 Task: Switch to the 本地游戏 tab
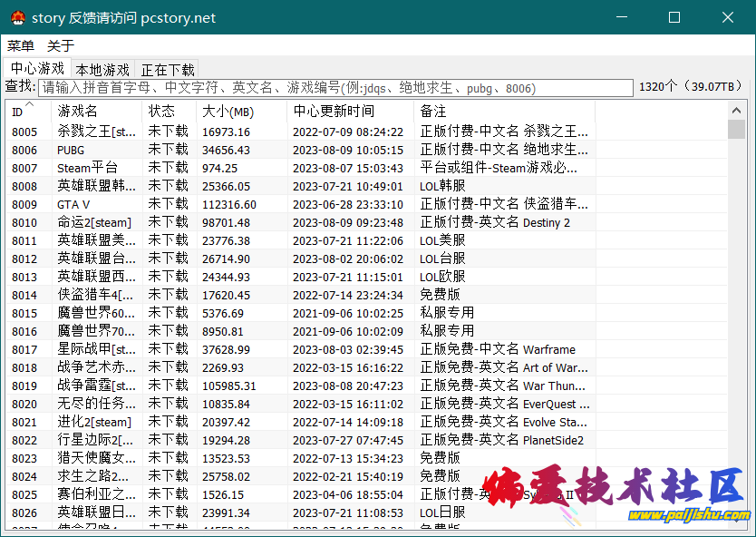coord(102,70)
